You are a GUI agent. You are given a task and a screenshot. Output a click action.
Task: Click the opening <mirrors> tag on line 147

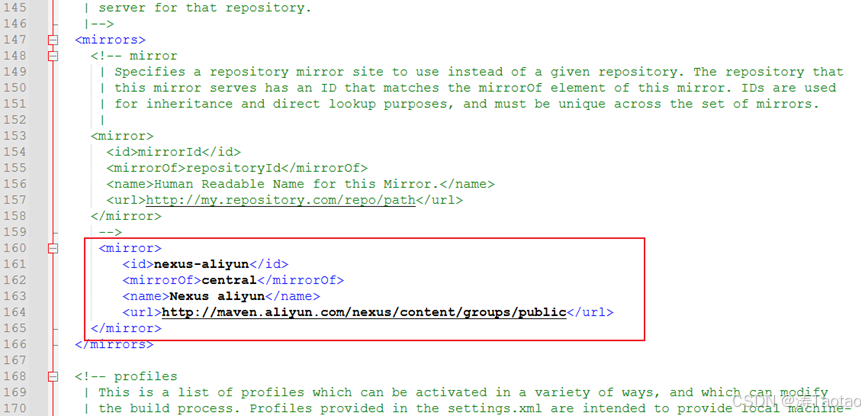tap(110, 40)
